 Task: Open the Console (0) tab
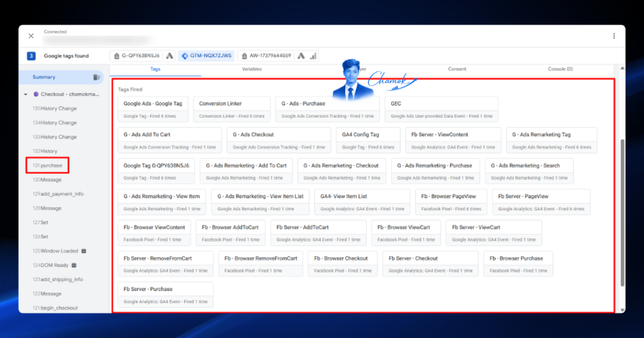(560, 69)
